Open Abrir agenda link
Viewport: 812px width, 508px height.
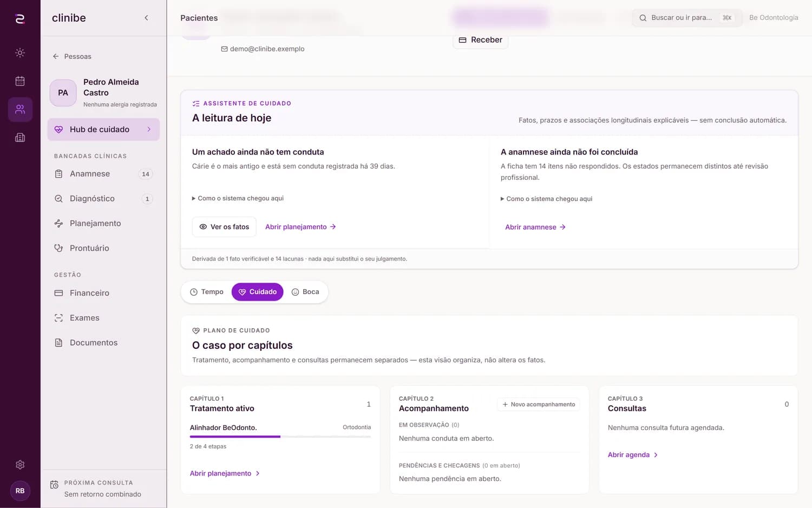pyautogui.click(x=633, y=455)
